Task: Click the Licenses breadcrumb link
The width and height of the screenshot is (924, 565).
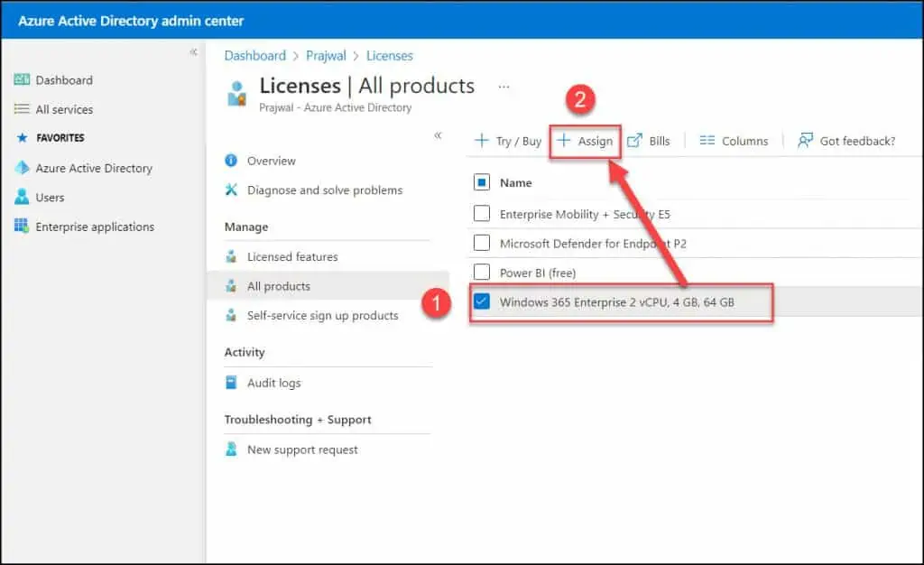Action: pyautogui.click(x=390, y=55)
